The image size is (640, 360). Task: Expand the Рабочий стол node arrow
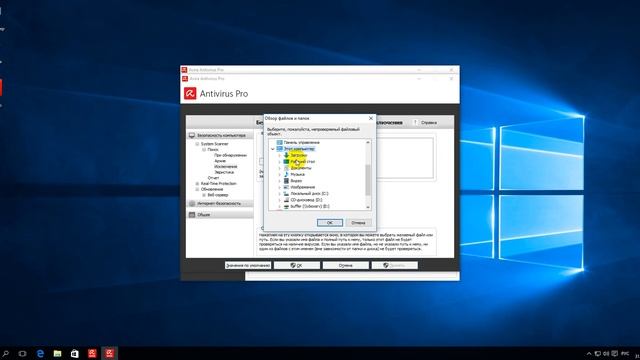point(279,162)
